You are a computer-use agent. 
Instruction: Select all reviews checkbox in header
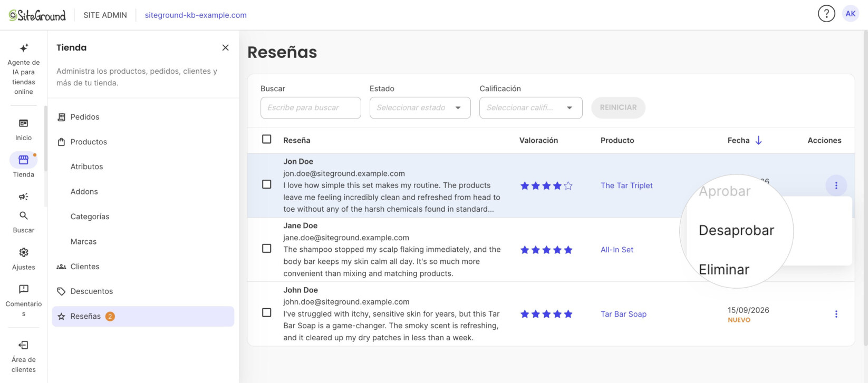267,139
